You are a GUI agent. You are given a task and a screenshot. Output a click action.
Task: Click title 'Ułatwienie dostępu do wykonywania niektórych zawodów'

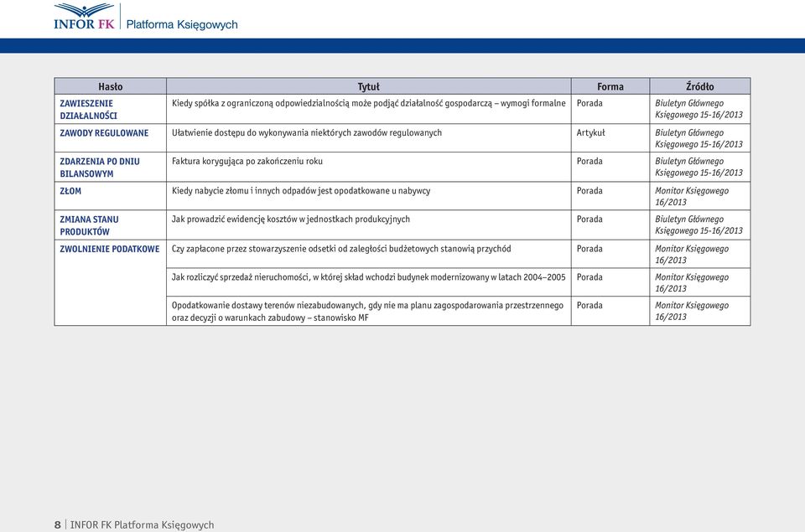tap(307, 132)
